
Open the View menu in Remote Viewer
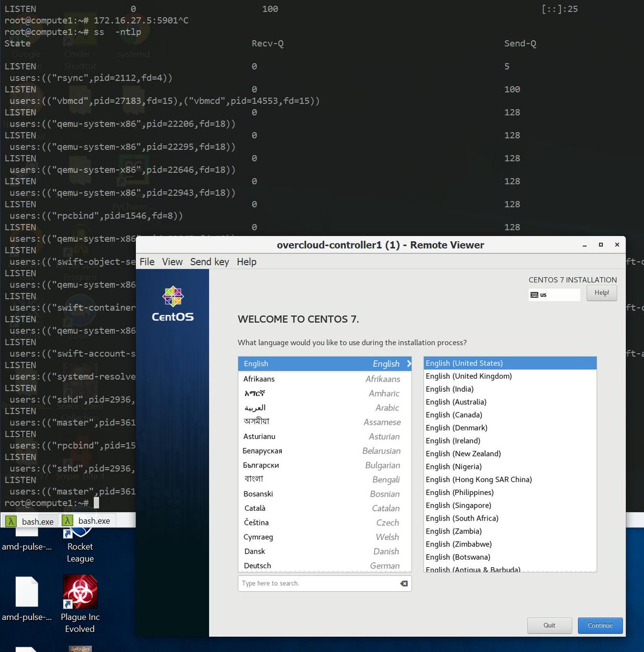coord(172,262)
